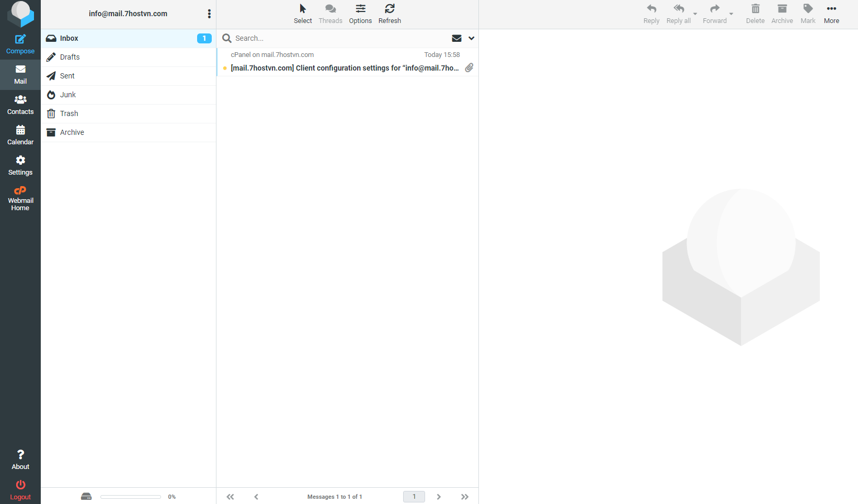Go to previous page of messages
This screenshot has width=858, height=504.
click(x=256, y=497)
